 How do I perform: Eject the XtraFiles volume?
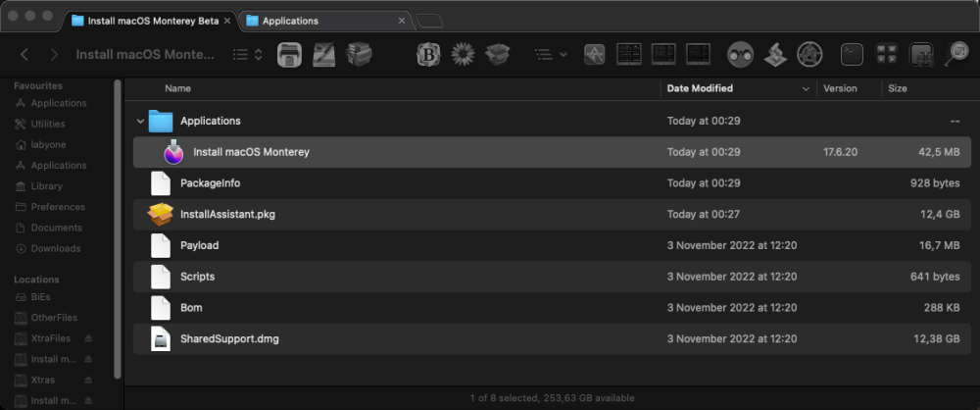point(88,338)
